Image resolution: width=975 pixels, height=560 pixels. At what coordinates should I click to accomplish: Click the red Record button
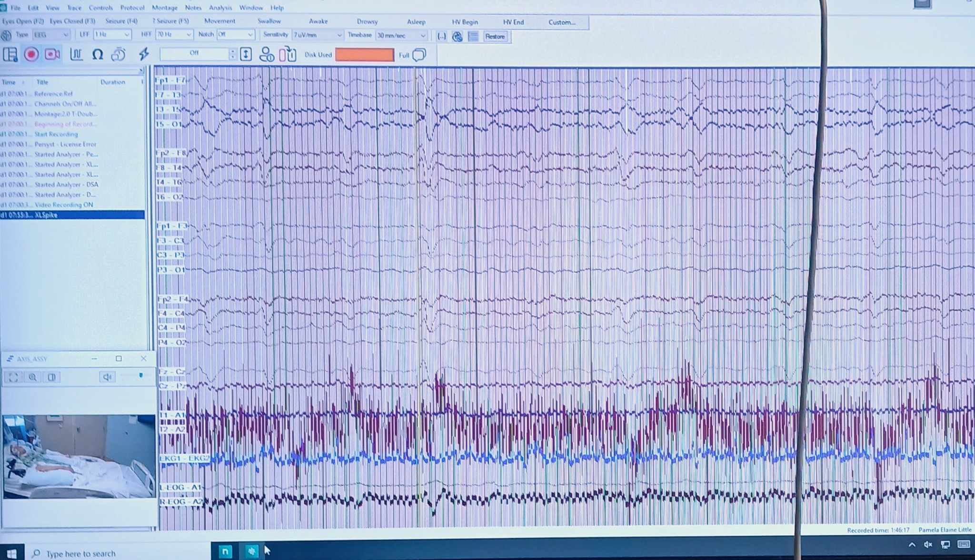coord(31,55)
